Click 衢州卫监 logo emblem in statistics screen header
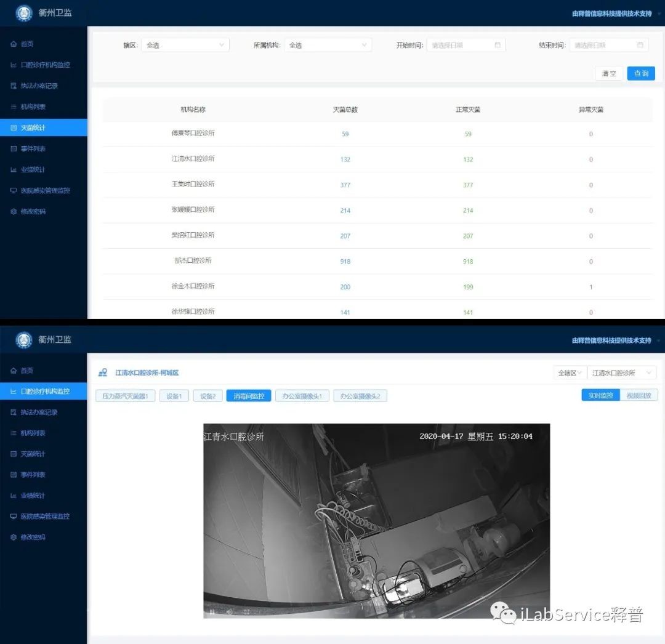 tap(24, 13)
